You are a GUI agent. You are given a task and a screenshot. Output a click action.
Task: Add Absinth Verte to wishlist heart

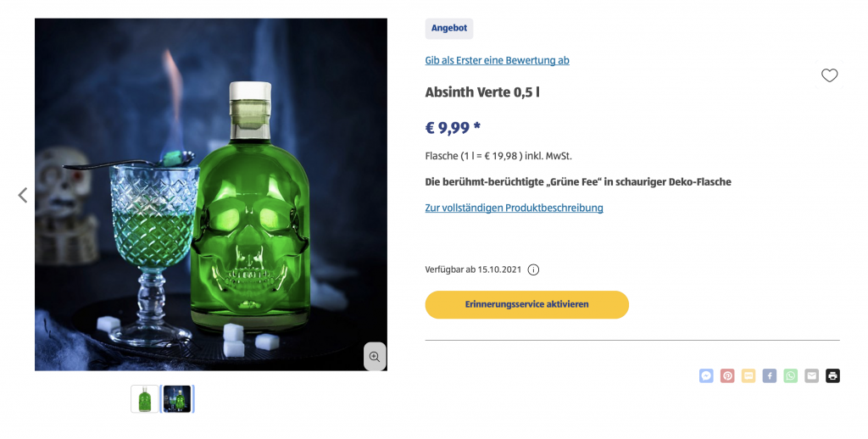coord(829,75)
